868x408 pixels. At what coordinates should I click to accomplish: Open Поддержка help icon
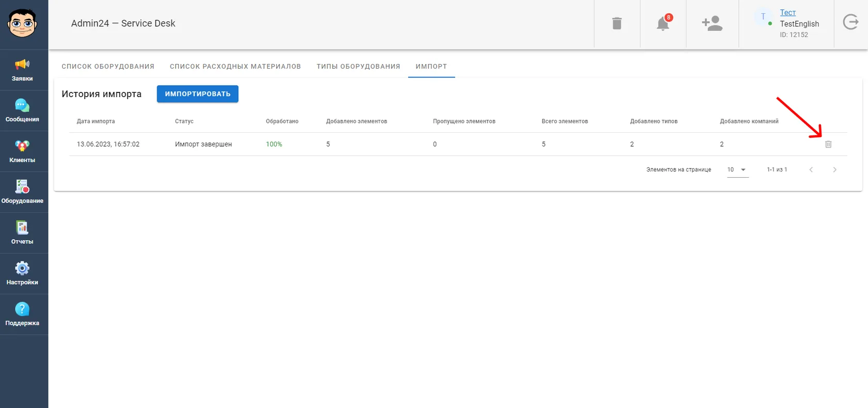click(x=22, y=309)
